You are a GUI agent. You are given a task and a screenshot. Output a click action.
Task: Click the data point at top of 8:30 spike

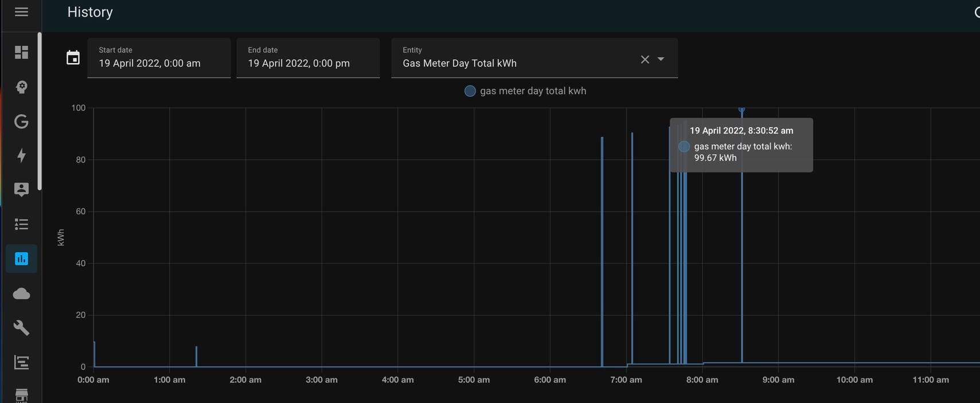pyautogui.click(x=741, y=109)
